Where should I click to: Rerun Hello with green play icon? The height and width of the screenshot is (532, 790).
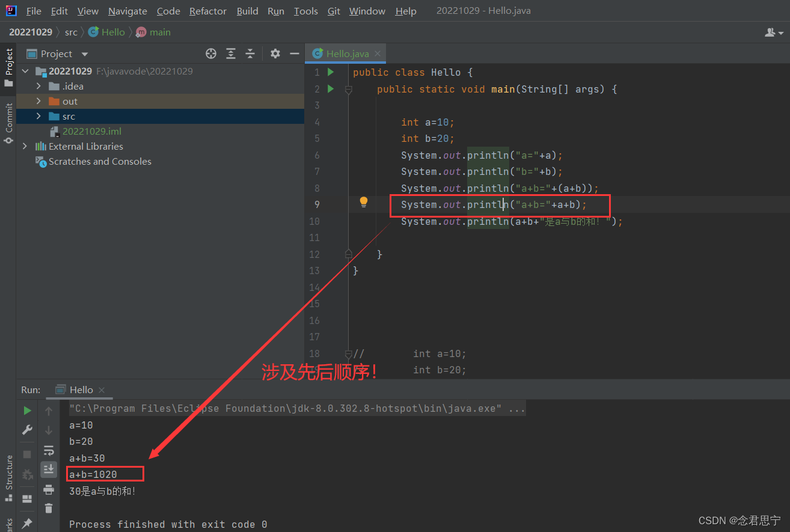click(27, 411)
